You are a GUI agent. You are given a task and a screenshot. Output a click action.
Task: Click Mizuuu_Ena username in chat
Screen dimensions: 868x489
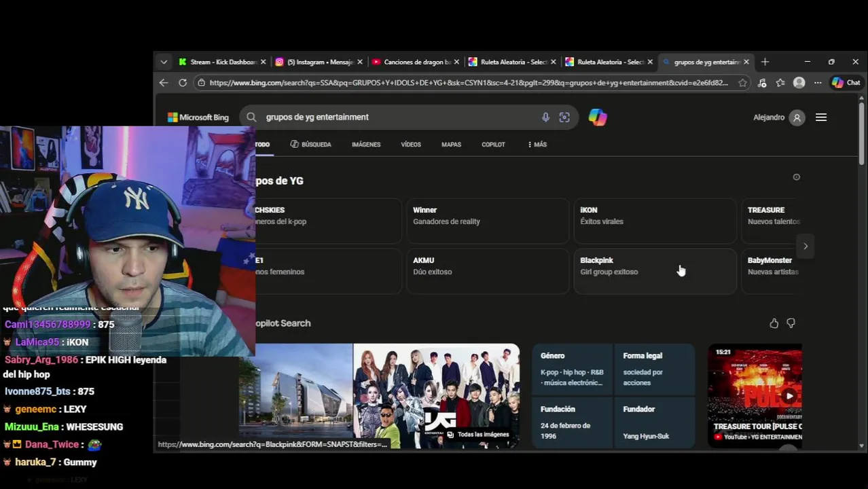pyautogui.click(x=32, y=427)
